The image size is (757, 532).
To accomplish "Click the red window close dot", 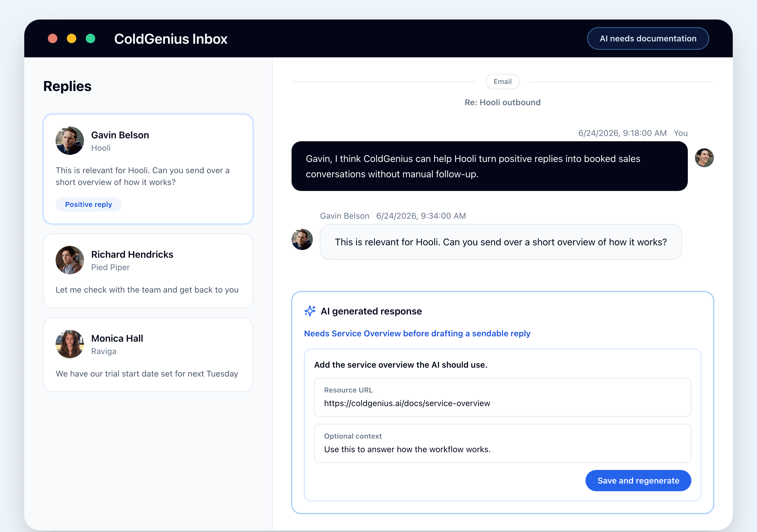I will [53, 38].
